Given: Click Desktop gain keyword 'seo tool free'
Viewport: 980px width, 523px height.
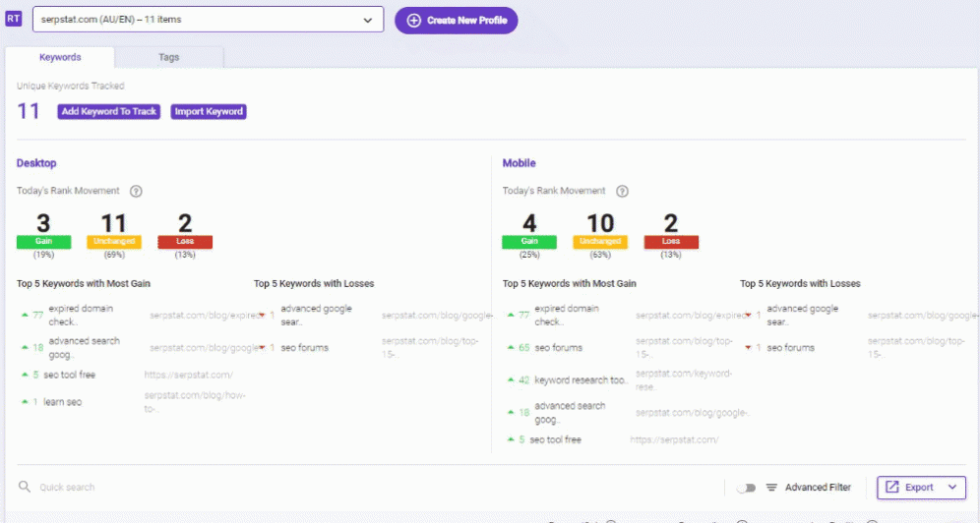Looking at the screenshot, I should pos(70,376).
